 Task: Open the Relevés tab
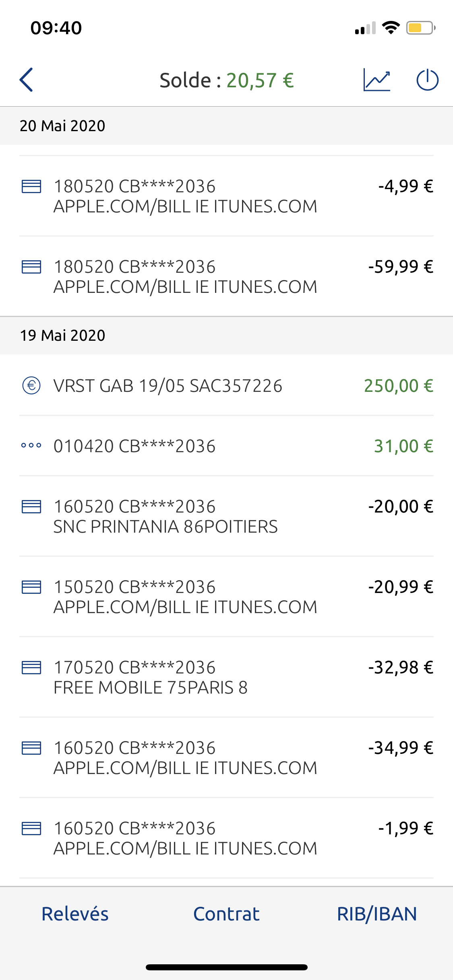[x=75, y=914]
